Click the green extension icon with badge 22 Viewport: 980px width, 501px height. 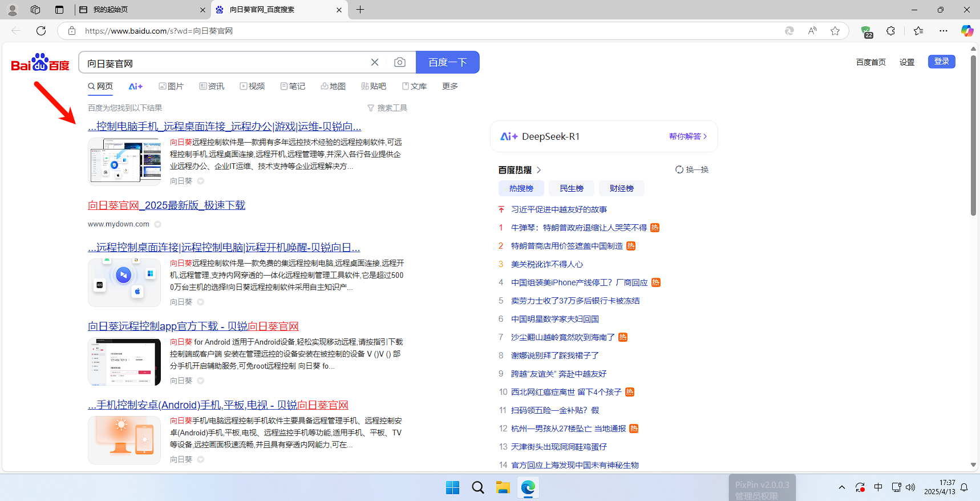tap(866, 31)
